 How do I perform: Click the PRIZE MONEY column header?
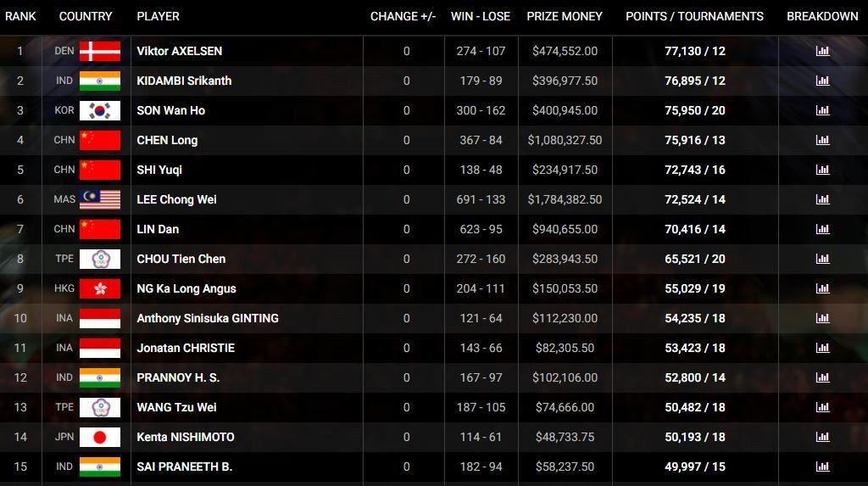click(565, 17)
